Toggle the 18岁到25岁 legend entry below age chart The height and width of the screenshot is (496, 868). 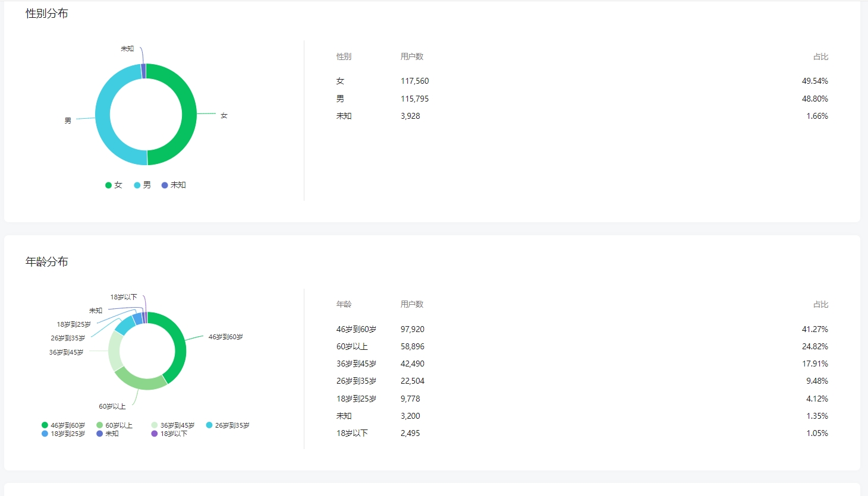point(63,434)
